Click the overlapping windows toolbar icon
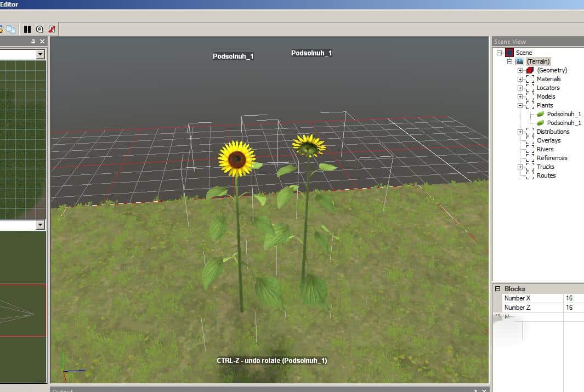584x392 pixels. click(x=11, y=29)
